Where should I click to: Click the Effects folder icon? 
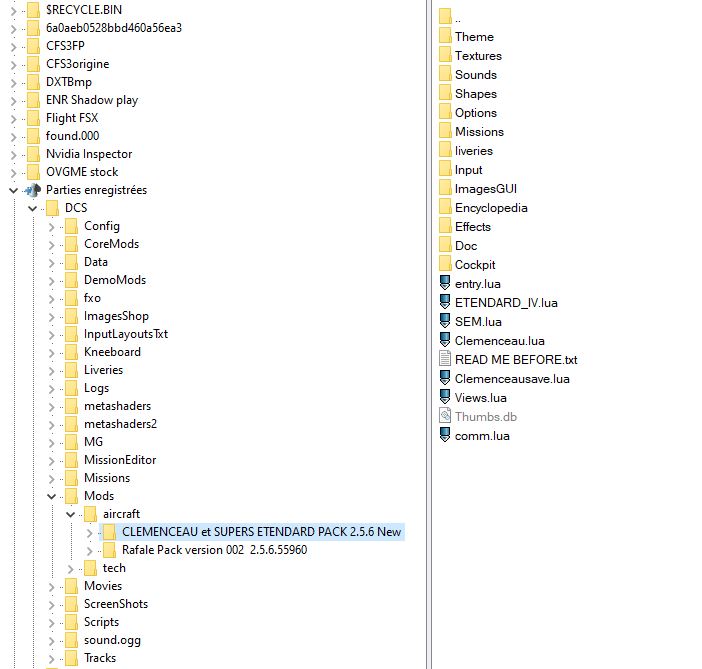coord(445,227)
